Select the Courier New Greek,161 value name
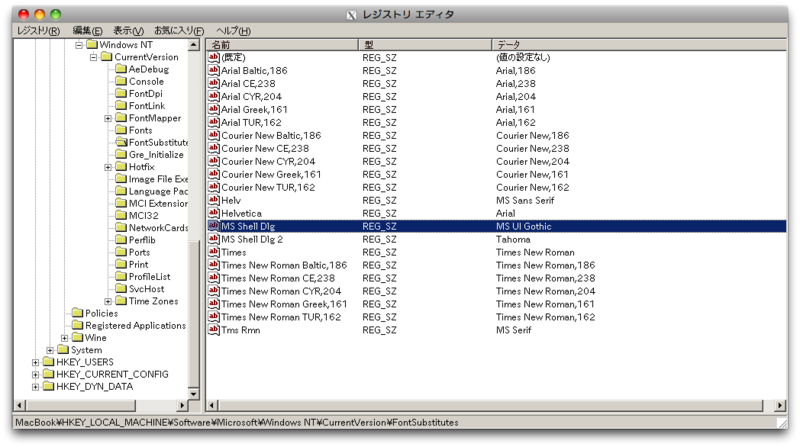This screenshot has height=447, width=800. click(x=271, y=174)
